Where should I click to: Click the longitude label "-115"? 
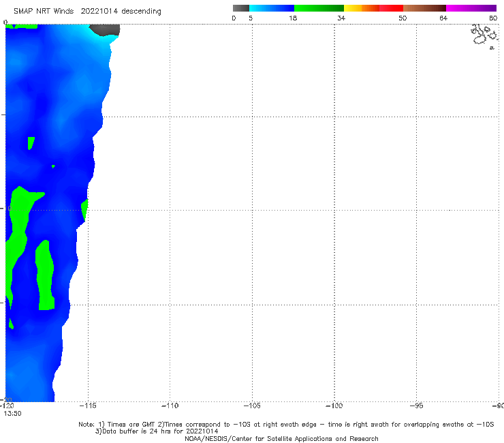coord(88,406)
